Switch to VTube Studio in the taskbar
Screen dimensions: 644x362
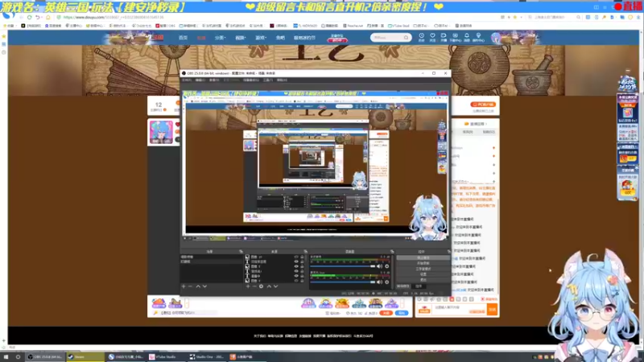pyautogui.click(x=167, y=356)
